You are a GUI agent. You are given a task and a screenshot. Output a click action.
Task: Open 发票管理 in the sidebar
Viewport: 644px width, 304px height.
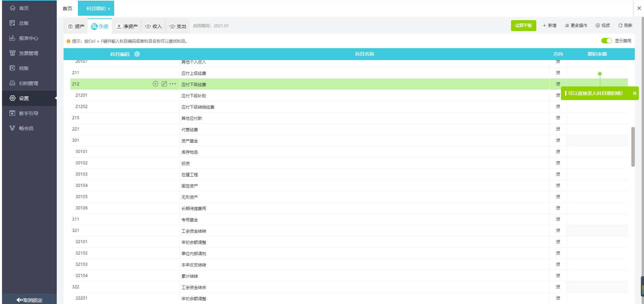[28, 53]
